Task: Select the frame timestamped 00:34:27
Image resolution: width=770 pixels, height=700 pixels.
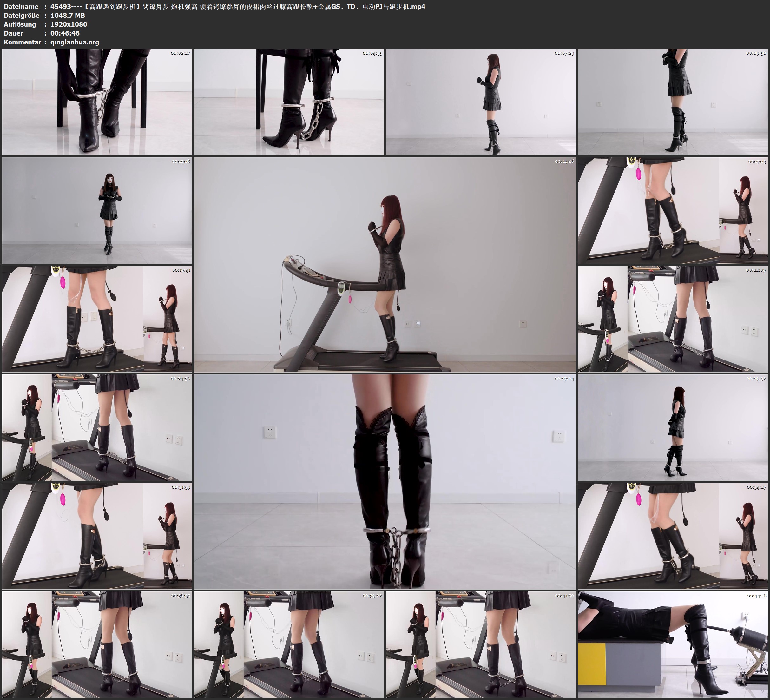Action: pyautogui.click(x=673, y=536)
